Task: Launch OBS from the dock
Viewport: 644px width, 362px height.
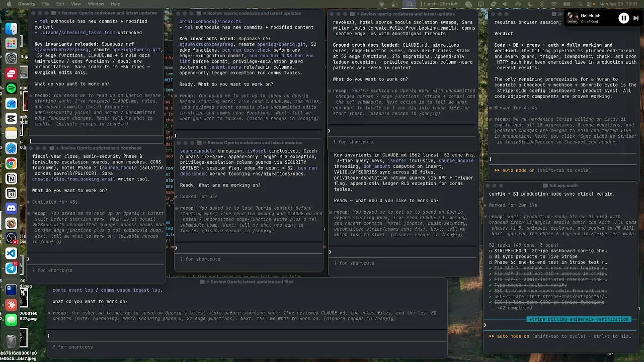Action: pos(11,238)
